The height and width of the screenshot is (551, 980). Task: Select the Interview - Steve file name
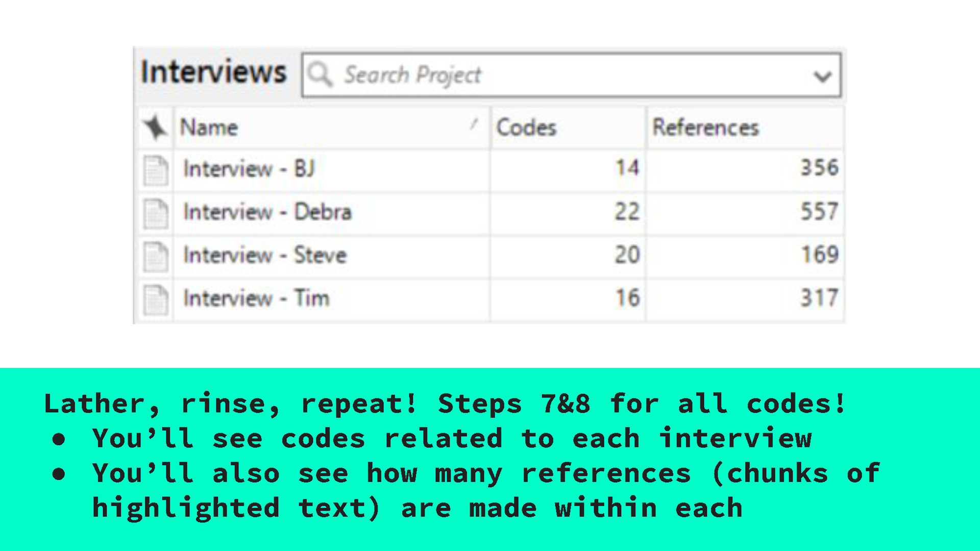point(265,255)
